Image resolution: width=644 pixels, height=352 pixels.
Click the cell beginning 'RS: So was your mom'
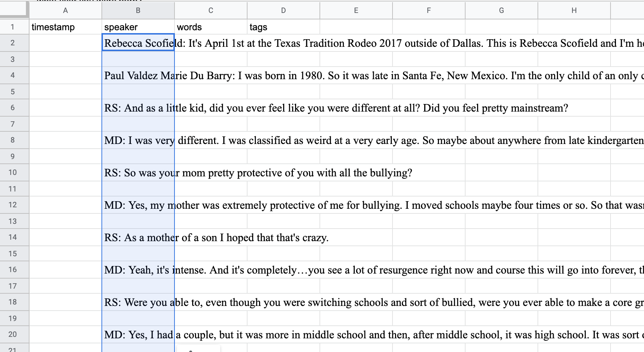point(138,173)
